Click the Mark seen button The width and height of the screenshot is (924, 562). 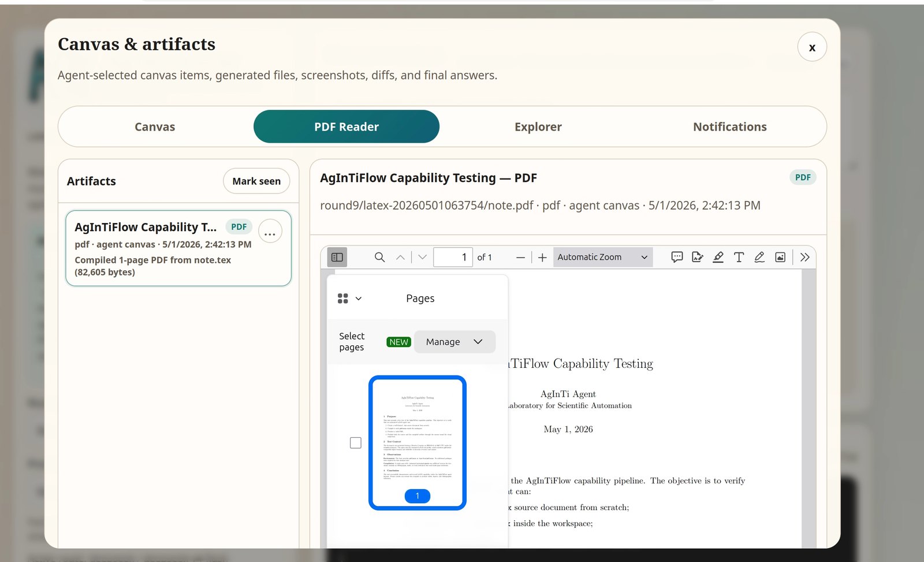256,181
